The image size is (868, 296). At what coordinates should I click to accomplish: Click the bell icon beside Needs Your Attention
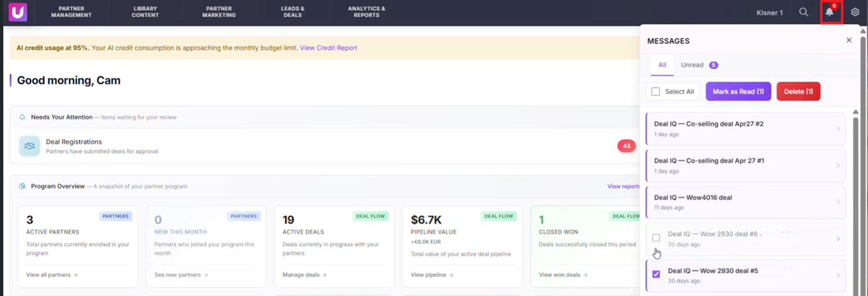coord(22,117)
